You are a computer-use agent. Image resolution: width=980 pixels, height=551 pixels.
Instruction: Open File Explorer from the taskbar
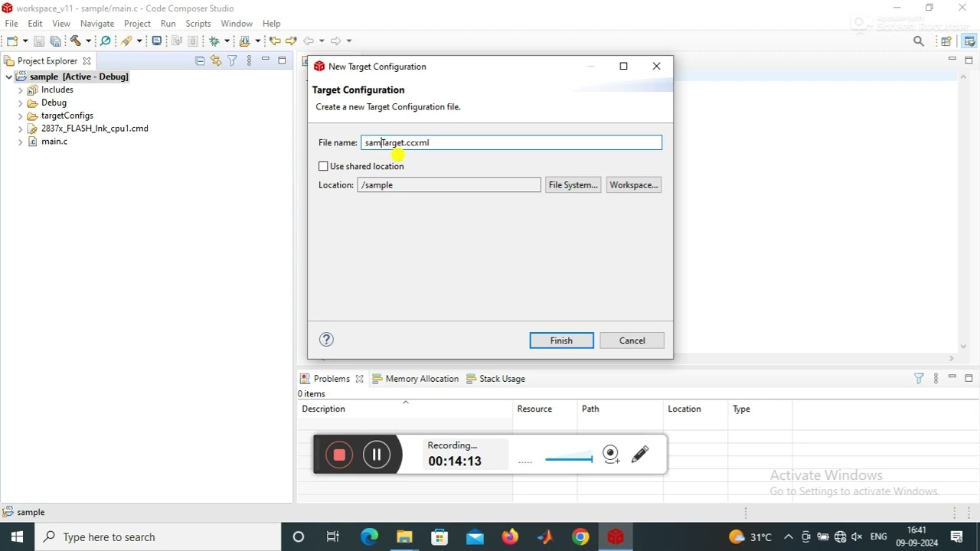click(x=404, y=537)
